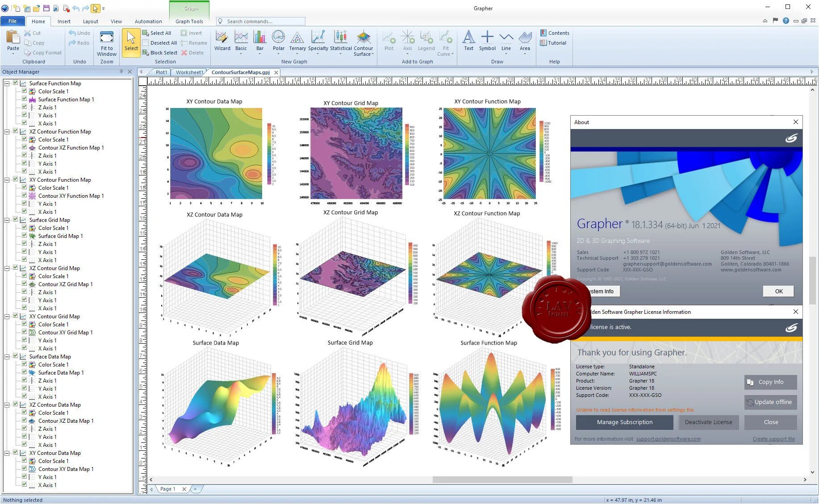Pin the Object Manager panel
The image size is (819, 504).
pos(121,71)
